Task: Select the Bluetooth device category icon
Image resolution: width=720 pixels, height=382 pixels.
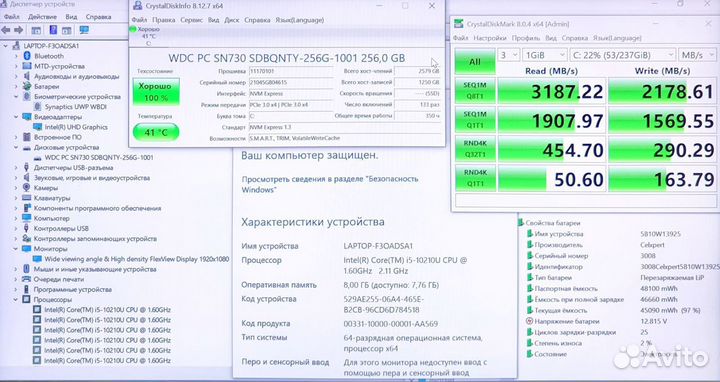Action: tap(27, 56)
